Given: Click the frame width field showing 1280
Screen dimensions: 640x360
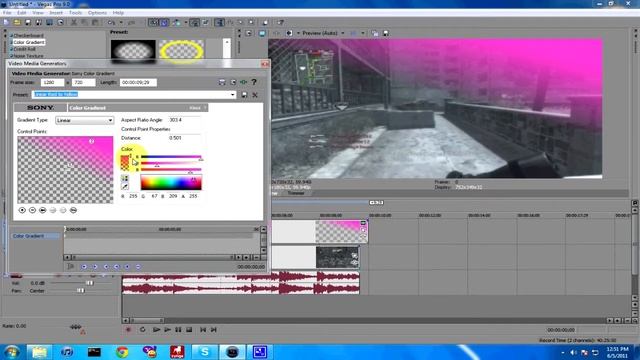Looking at the screenshot, I should 52,82.
